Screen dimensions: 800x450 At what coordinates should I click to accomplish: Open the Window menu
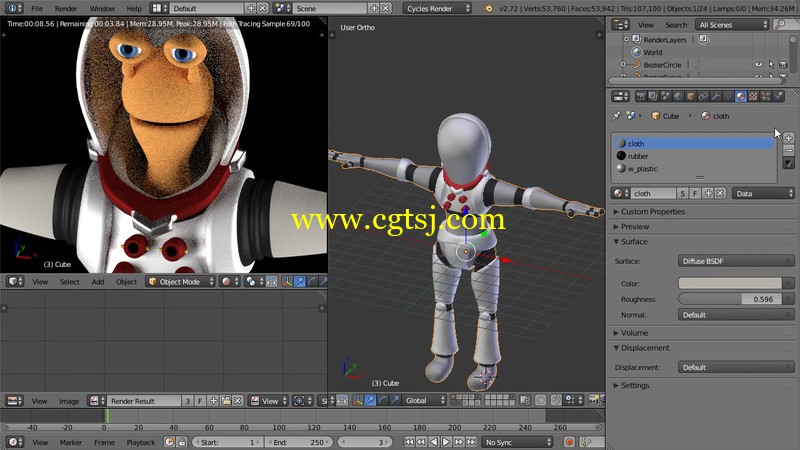point(102,9)
